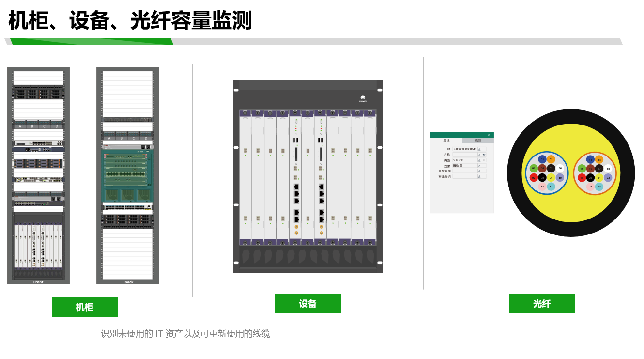
Task: Toggle the visibility box in the 效果 row
Action: [x=484, y=166]
